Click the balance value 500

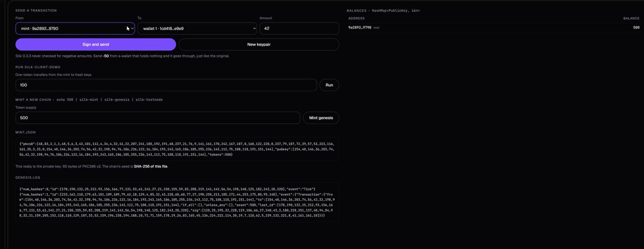pos(636,27)
